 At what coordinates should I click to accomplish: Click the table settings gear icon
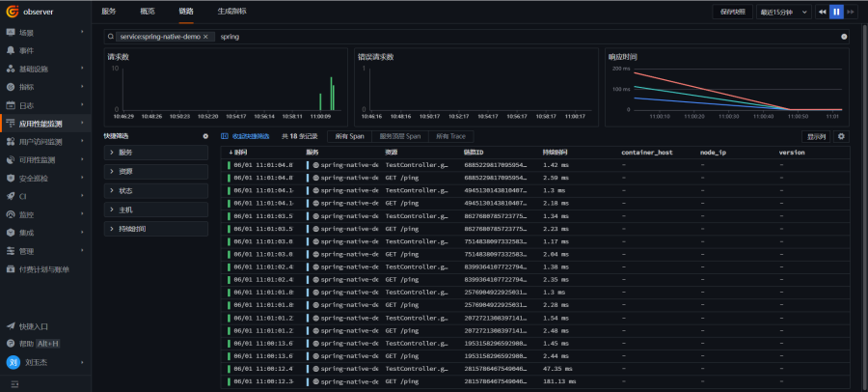[841, 136]
